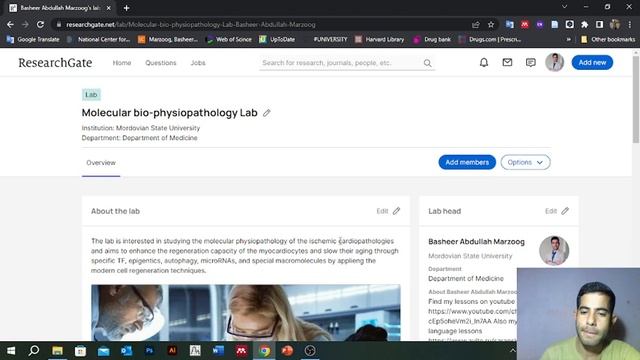Open Basheer Abdullah Marzoog's profile link
Screen dimensions: 640x360
476,242
